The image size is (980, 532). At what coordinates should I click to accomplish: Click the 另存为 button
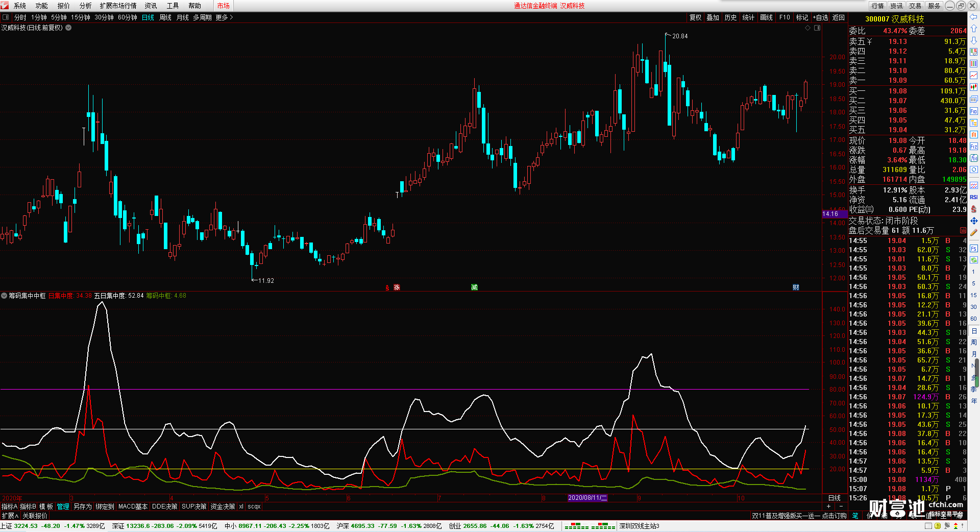click(83, 506)
